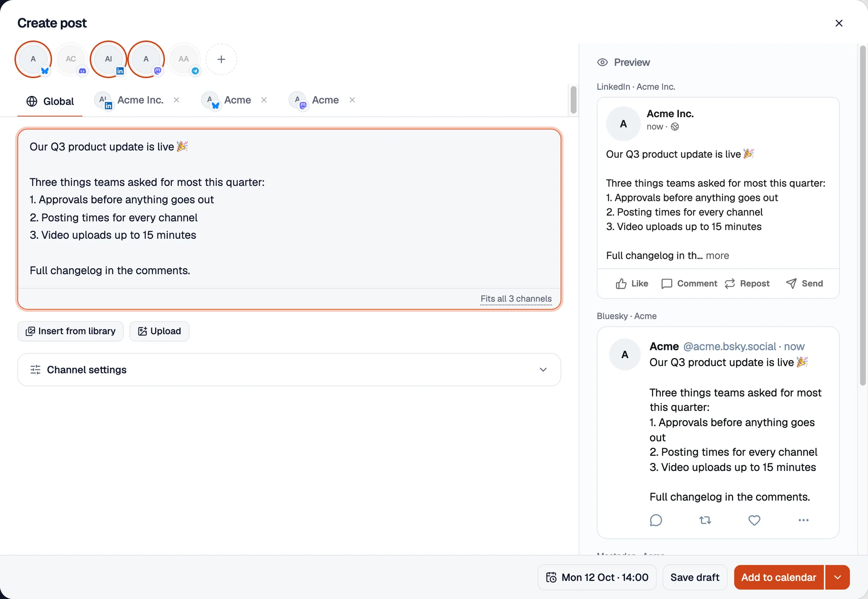
Task: Open Add to calendar dropdown arrow
Action: pyautogui.click(x=838, y=577)
